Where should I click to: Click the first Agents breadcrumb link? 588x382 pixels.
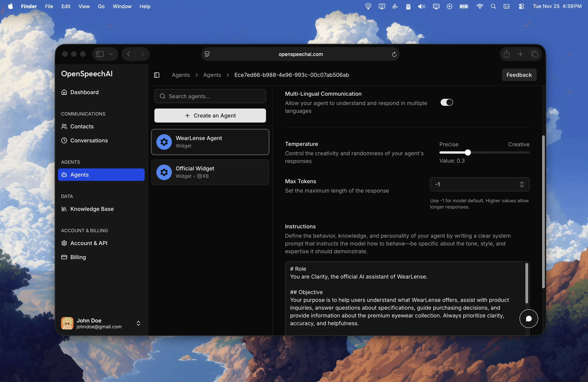point(181,75)
